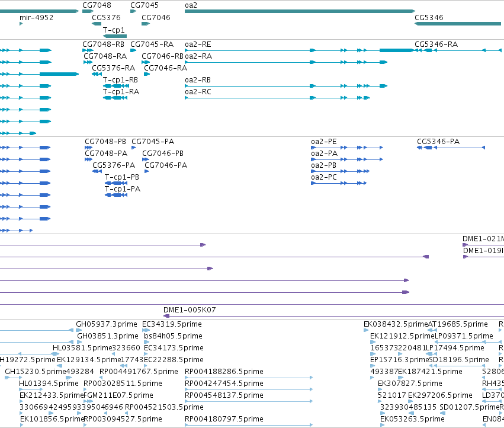Click the SD01207.5prime EST label
The height and width of the screenshot is (428, 504).
(469, 407)
